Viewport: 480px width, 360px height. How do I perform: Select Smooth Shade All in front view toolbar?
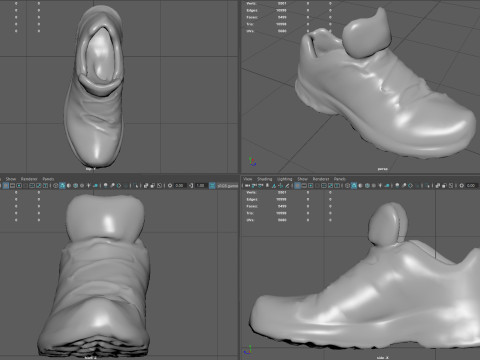[62, 185]
